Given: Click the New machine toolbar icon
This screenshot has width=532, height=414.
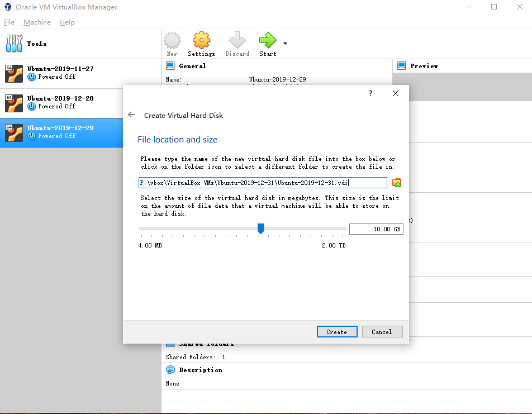Looking at the screenshot, I should pyautogui.click(x=172, y=41).
